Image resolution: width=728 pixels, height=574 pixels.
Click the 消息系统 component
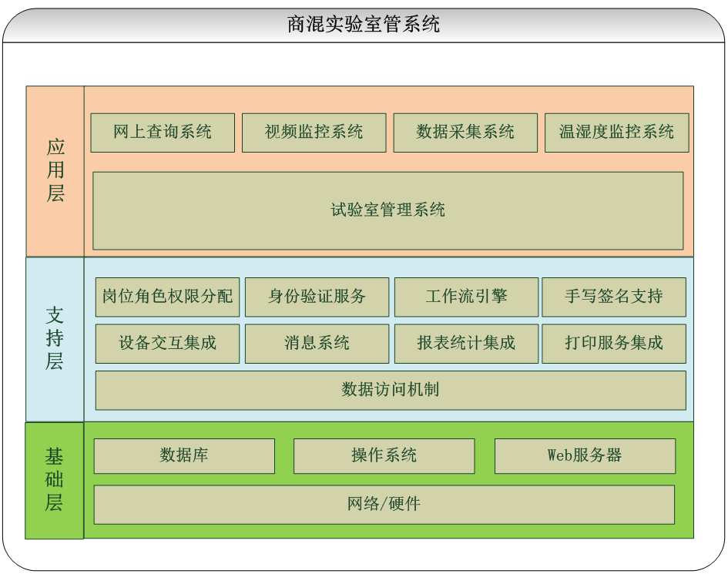[317, 343]
